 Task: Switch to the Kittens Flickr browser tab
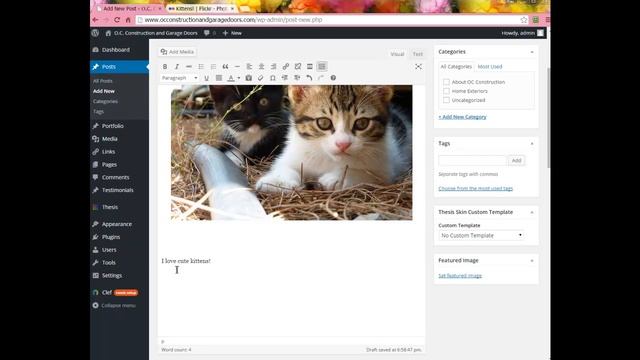(x=201, y=8)
